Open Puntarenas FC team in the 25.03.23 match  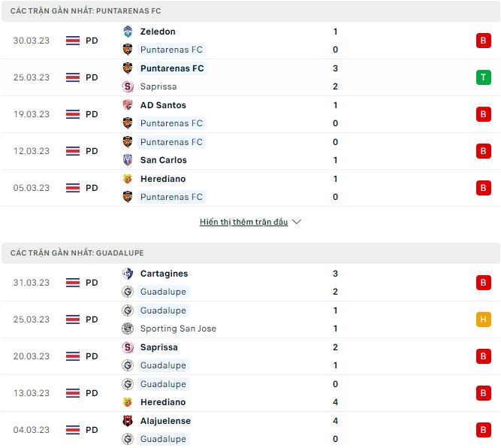click(172, 68)
